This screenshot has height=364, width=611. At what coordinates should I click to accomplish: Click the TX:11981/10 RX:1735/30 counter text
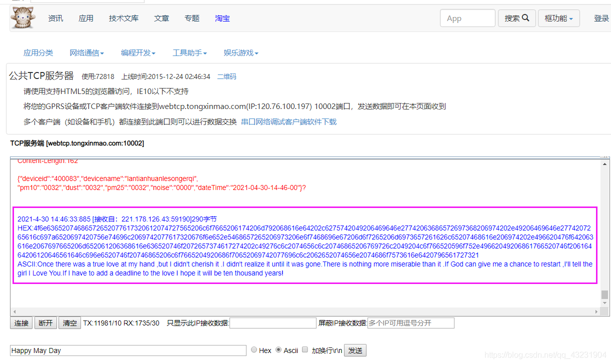[x=121, y=323]
